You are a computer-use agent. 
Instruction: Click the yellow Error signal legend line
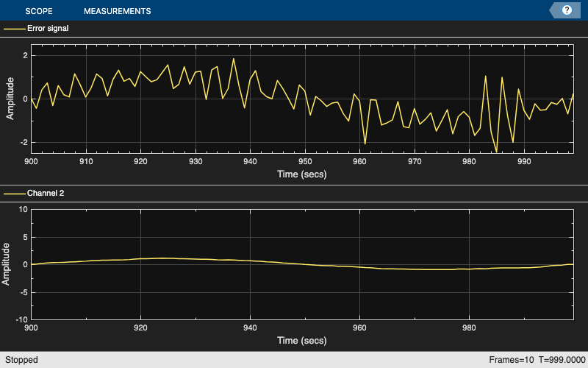point(15,29)
